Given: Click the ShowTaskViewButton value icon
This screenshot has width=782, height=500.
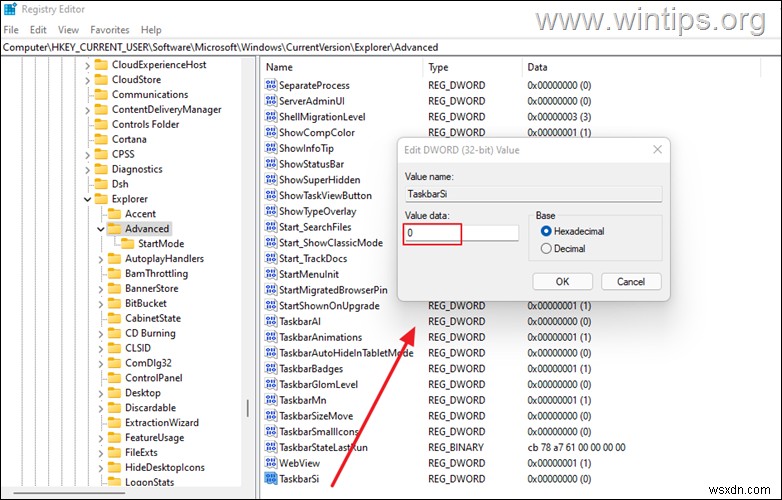Looking at the screenshot, I should [x=271, y=195].
